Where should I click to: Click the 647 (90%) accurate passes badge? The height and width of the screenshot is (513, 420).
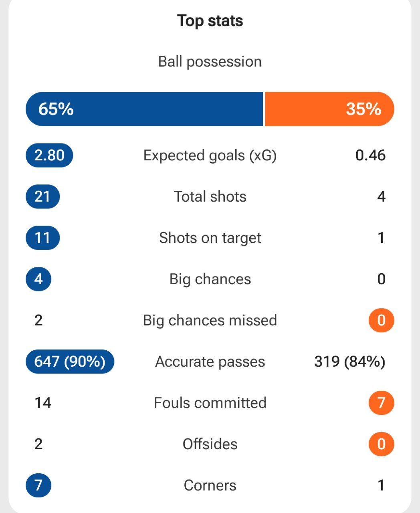[70, 362]
